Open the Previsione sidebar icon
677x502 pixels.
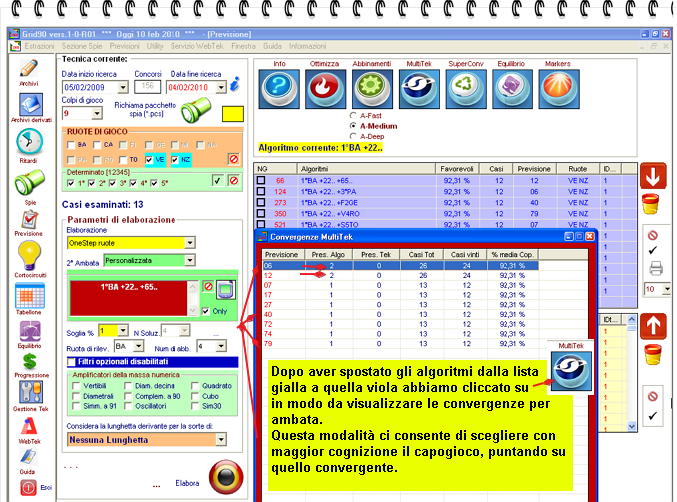[29, 220]
